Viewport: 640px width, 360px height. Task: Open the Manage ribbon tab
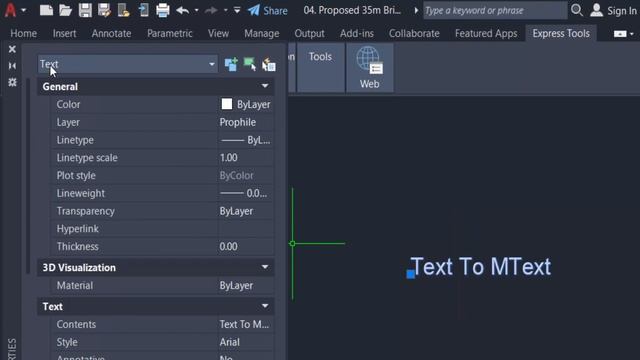tap(262, 33)
